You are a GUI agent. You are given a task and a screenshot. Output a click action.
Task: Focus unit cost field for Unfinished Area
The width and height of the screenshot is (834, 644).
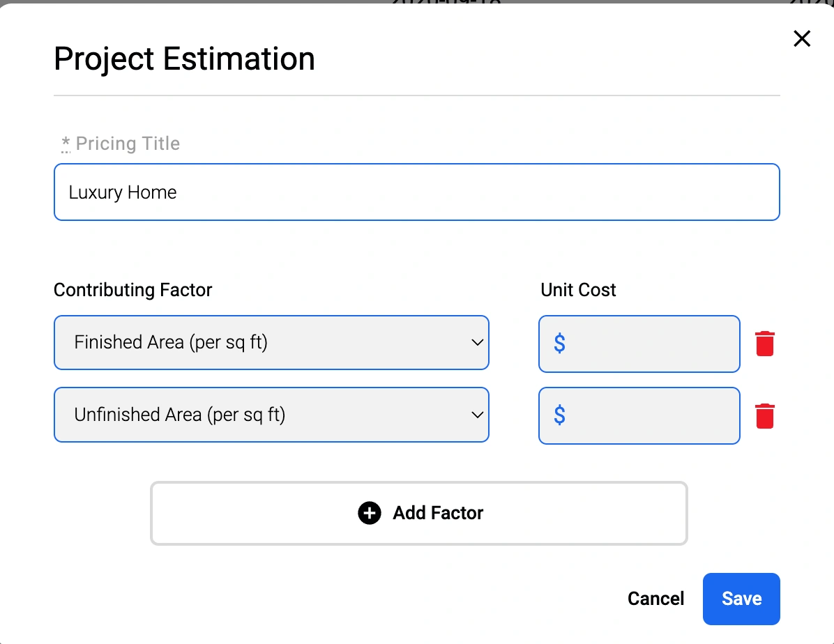point(639,416)
